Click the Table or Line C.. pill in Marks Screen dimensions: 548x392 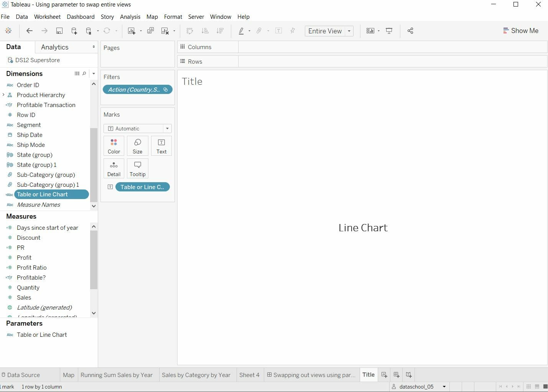[142, 187]
